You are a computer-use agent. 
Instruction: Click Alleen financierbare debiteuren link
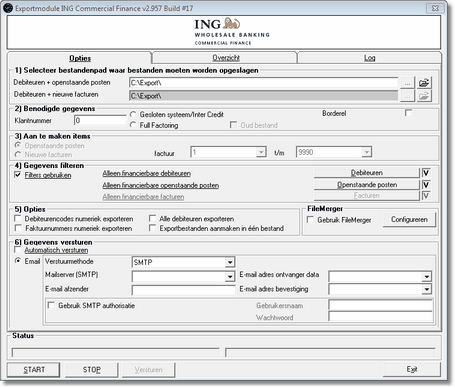[147, 173]
